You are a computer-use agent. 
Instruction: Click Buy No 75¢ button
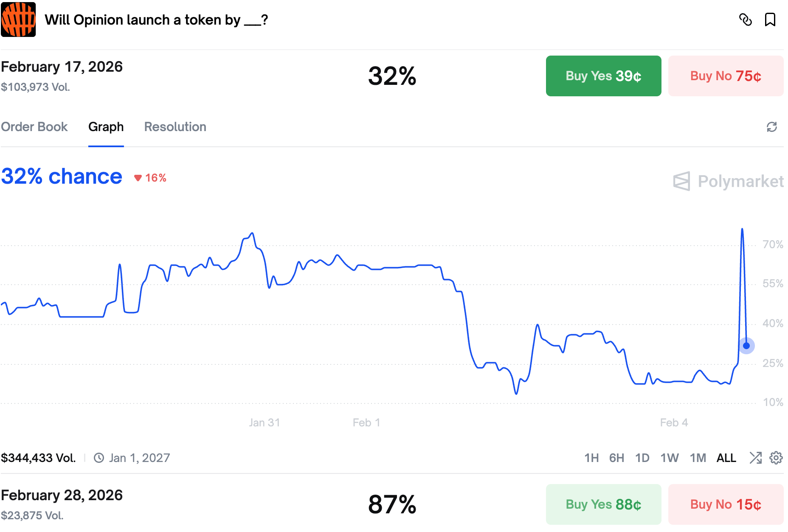tap(726, 76)
